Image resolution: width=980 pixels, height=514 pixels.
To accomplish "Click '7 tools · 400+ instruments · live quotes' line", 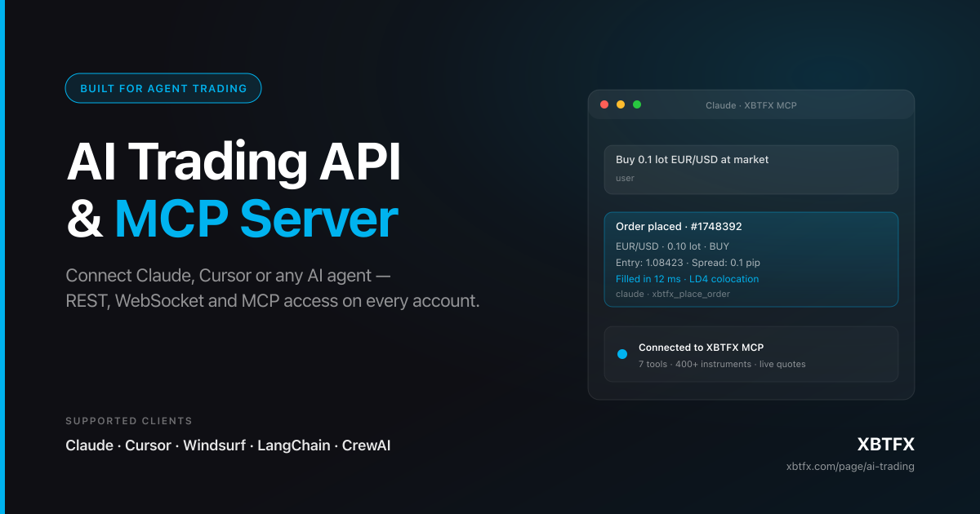I will 722,364.
